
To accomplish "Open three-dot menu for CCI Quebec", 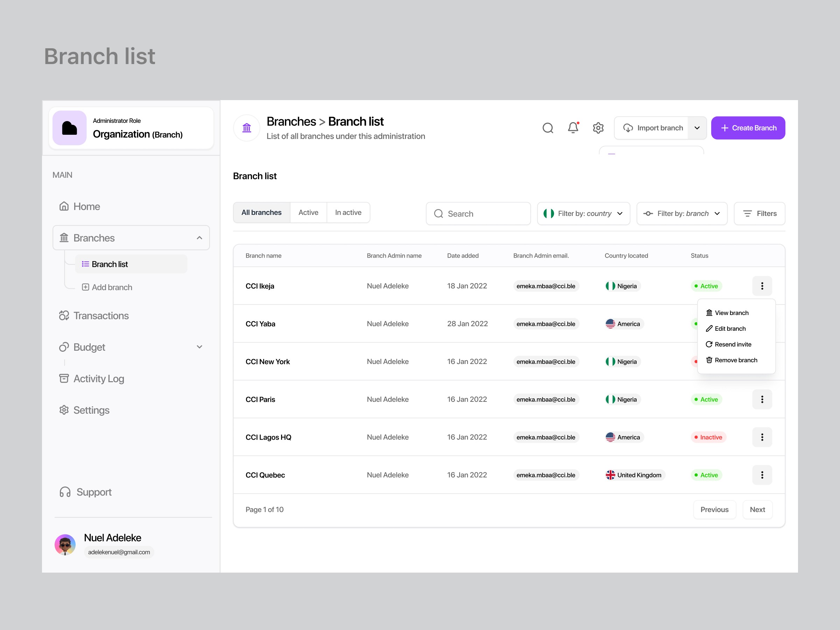I will (x=762, y=475).
